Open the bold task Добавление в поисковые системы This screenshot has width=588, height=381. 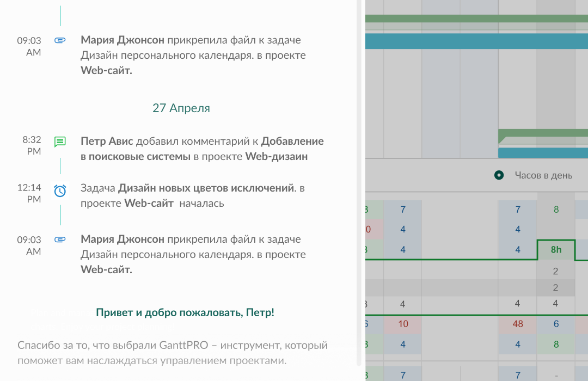(202, 149)
